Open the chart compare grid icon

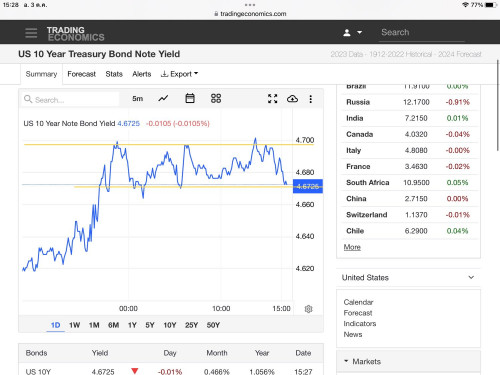click(x=216, y=98)
